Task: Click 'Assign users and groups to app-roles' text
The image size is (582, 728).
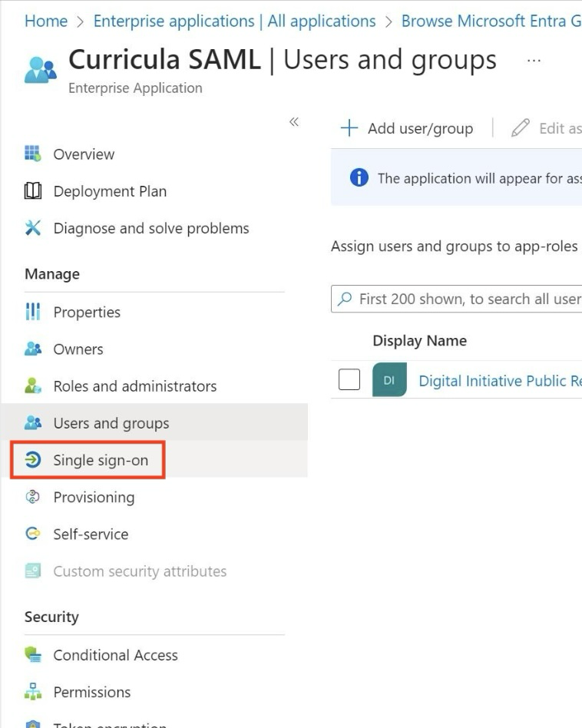Action: point(454,246)
